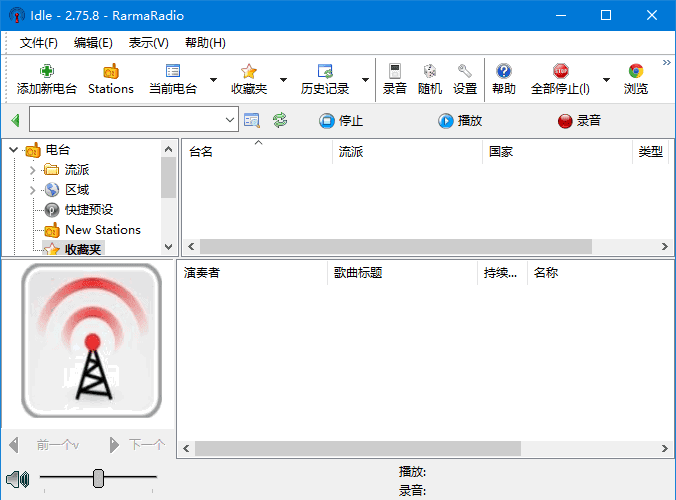Select New Stations in the tree
Screen dimensions: 676x500
click(x=103, y=230)
